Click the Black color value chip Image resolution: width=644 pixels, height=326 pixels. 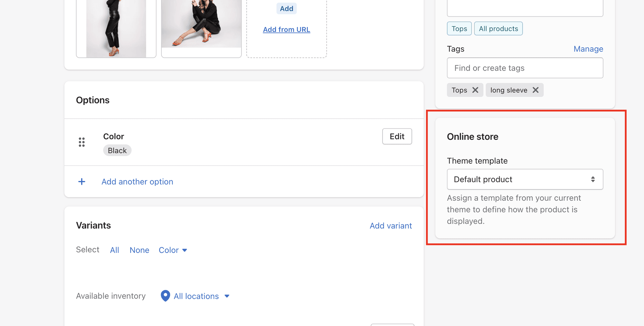click(117, 150)
